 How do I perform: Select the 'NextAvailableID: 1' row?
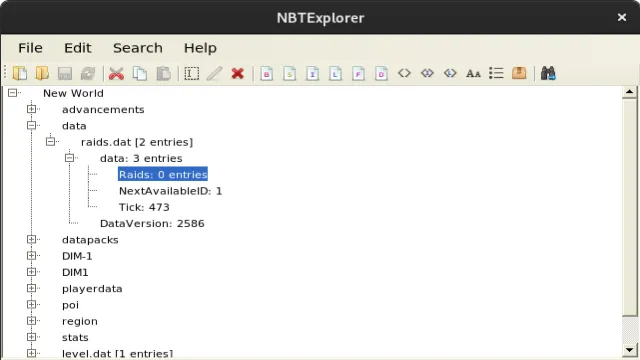pyautogui.click(x=170, y=191)
